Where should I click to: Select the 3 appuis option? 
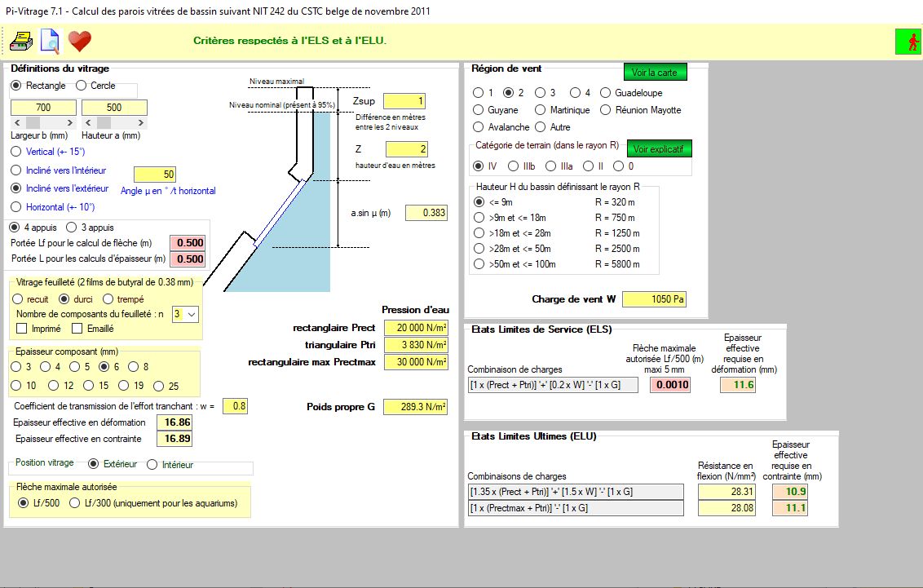(71, 228)
